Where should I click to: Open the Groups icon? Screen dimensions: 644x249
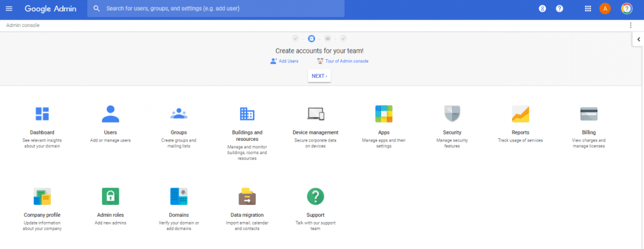[x=179, y=114]
